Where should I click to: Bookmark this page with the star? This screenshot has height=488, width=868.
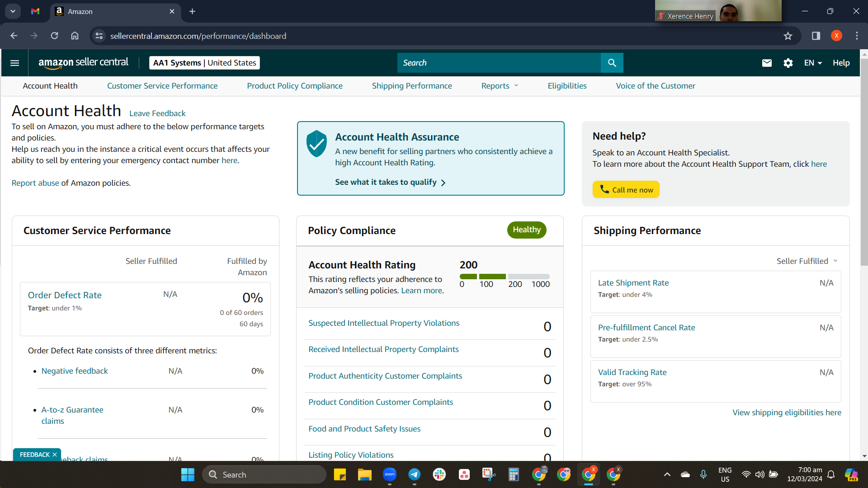(788, 36)
